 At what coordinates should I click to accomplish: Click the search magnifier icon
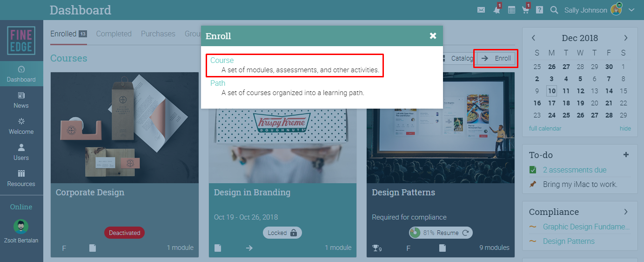point(554,10)
